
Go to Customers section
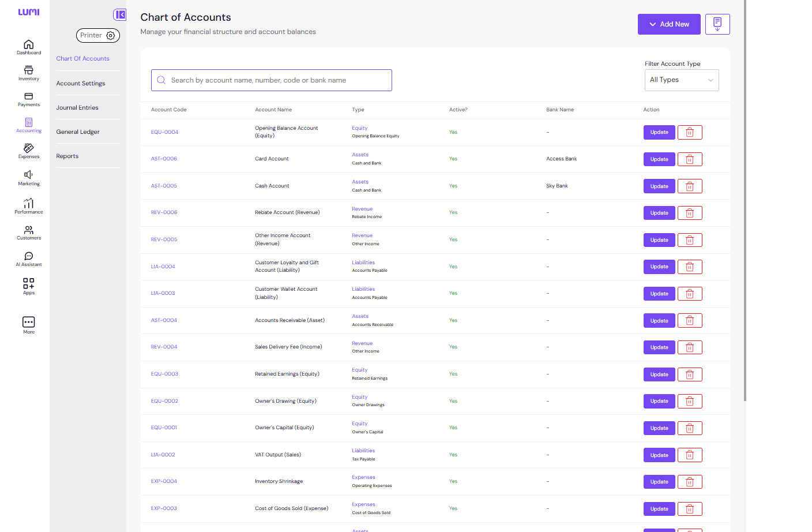point(28,233)
